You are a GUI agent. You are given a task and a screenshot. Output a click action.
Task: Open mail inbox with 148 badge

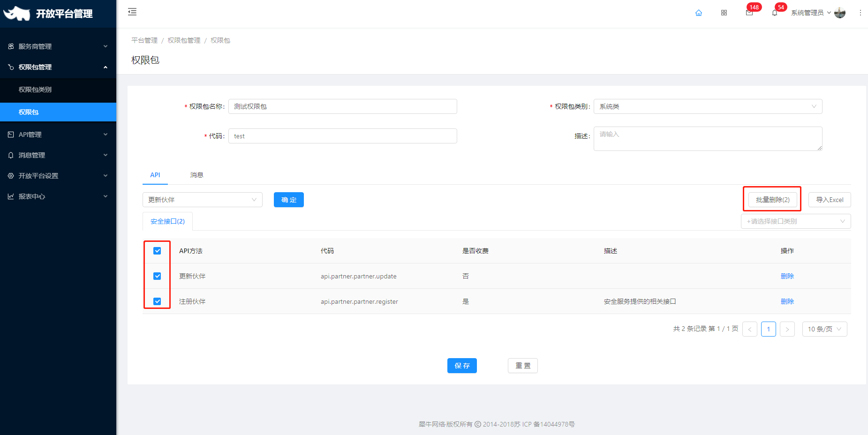(x=749, y=13)
